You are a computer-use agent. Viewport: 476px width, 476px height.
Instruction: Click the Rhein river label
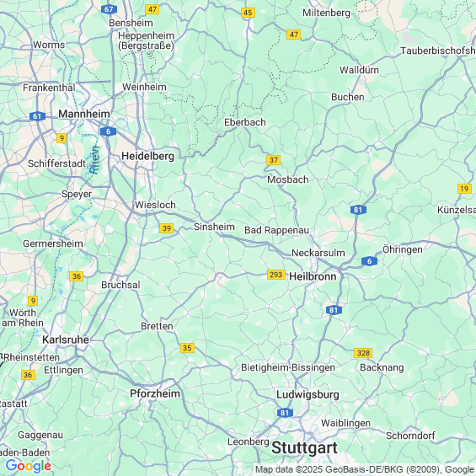(94, 160)
